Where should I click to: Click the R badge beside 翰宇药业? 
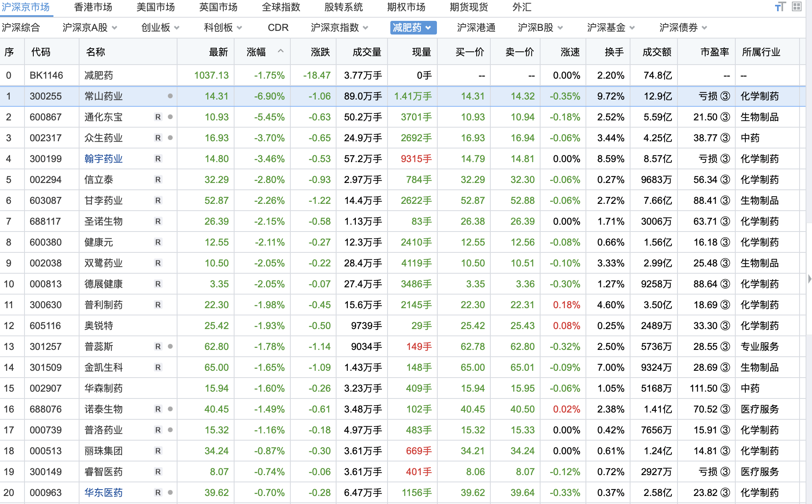pos(158,159)
